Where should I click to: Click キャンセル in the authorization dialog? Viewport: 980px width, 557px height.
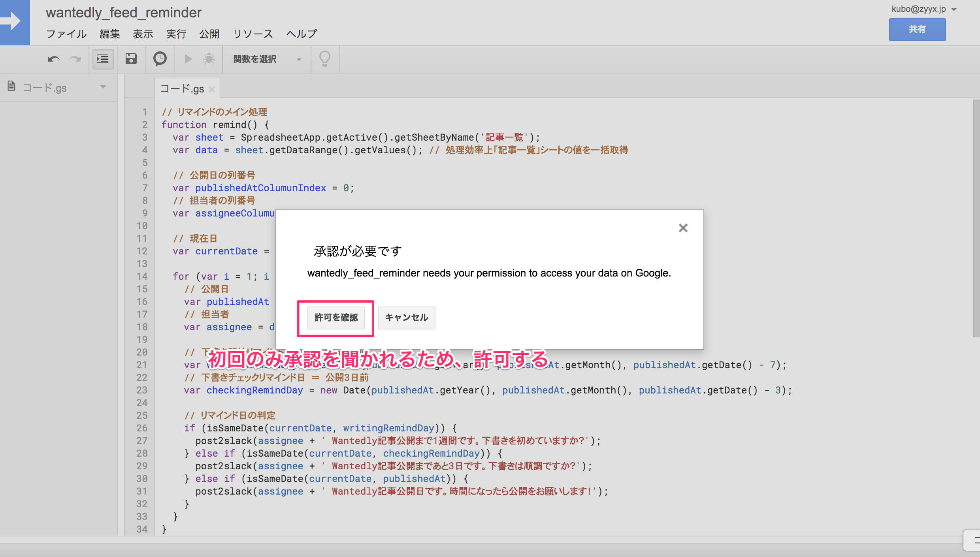pos(406,318)
